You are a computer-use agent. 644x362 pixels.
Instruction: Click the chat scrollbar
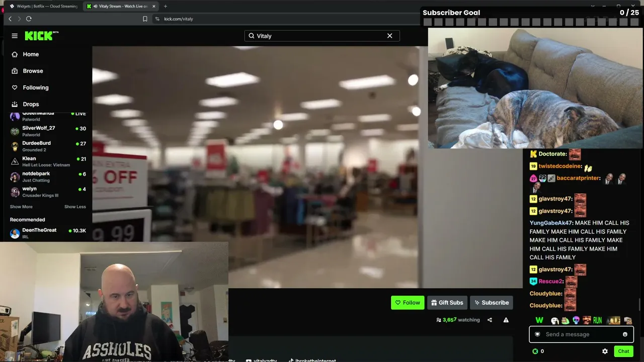pos(640,304)
